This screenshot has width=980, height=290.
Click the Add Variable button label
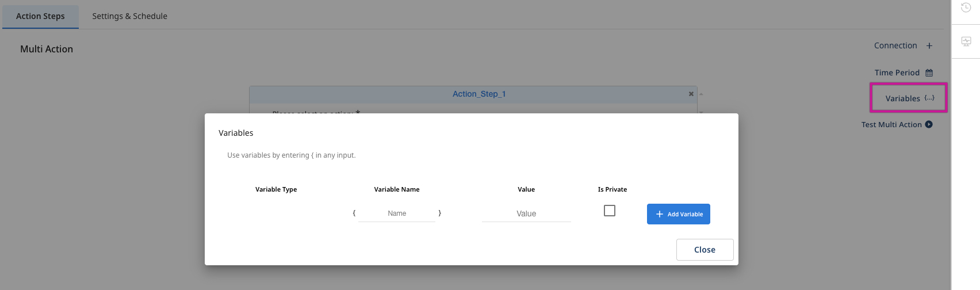[685, 215]
